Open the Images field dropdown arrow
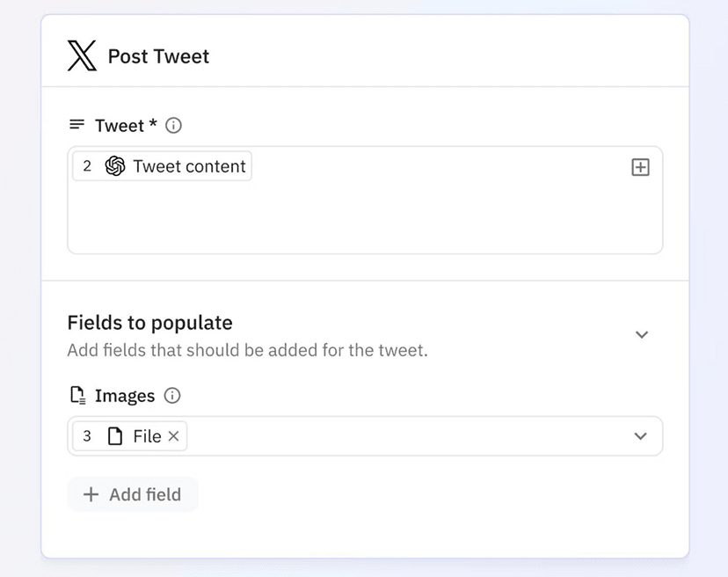The height and width of the screenshot is (577, 728). point(641,435)
